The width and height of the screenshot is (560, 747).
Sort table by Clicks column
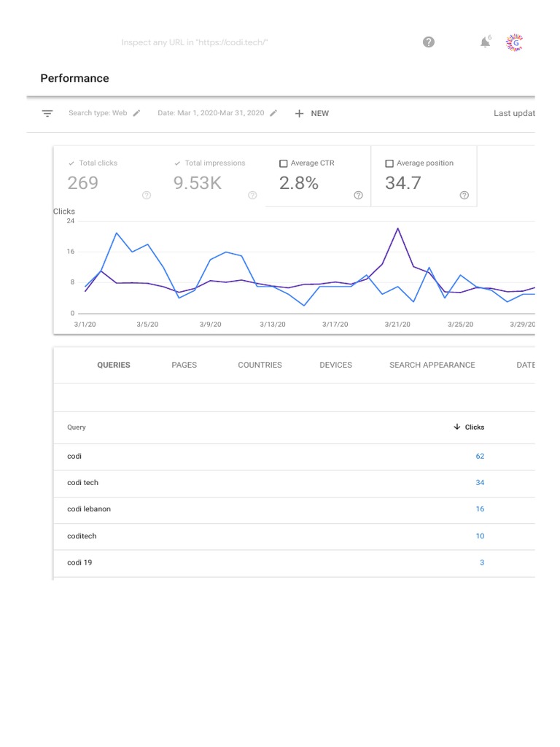click(469, 427)
